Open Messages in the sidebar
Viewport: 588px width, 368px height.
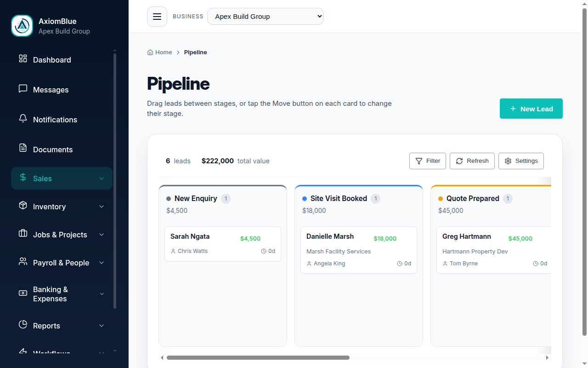[62, 90]
